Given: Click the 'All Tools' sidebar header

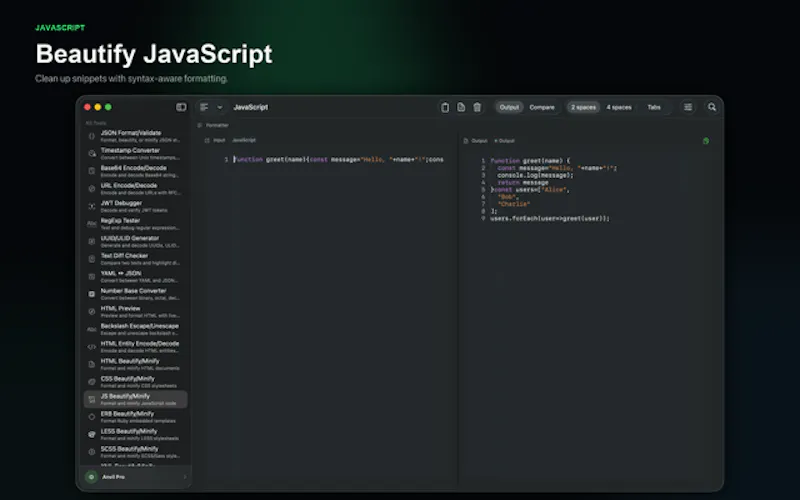Looking at the screenshot, I should 96,123.
